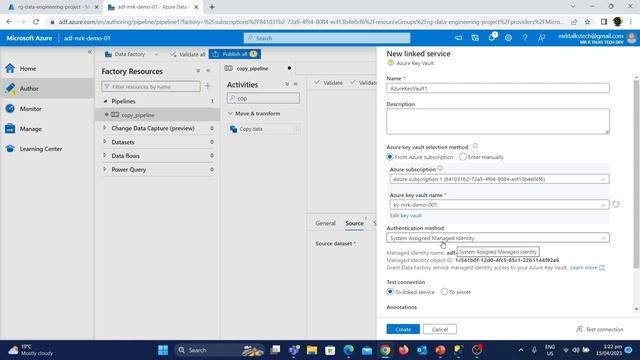This screenshot has width=640, height=360.
Task: Open the Azure subscription dropdown
Action: [x=499, y=179]
